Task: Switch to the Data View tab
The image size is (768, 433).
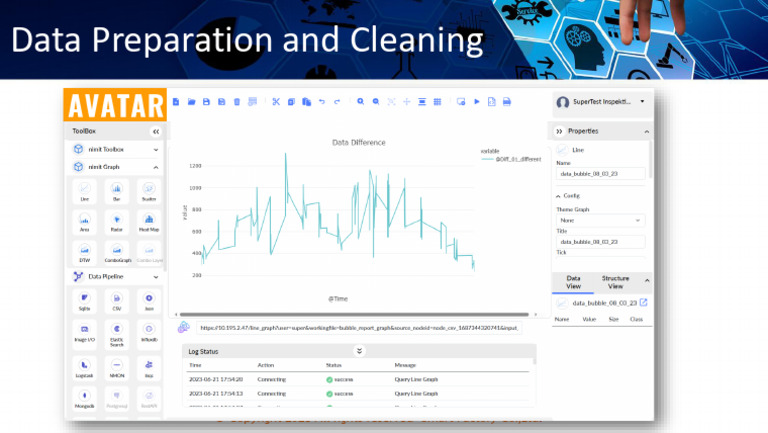Action: (574, 282)
